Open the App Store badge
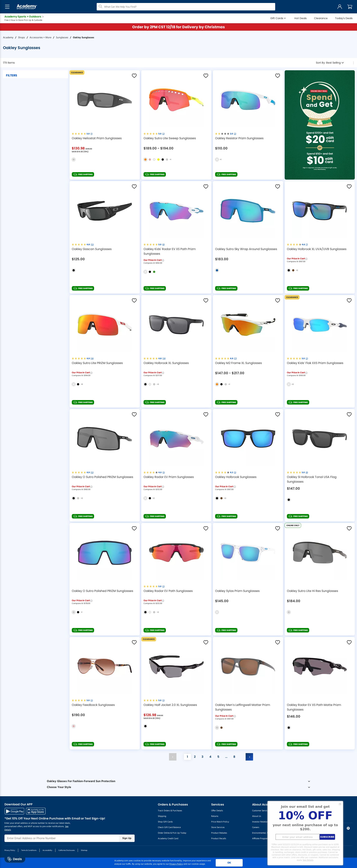Image resolution: width=357 pixels, height=868 pixels. [x=36, y=811]
